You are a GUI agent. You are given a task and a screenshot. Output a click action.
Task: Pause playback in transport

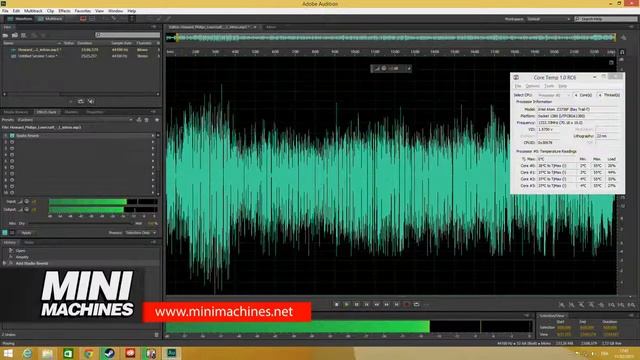356,304
